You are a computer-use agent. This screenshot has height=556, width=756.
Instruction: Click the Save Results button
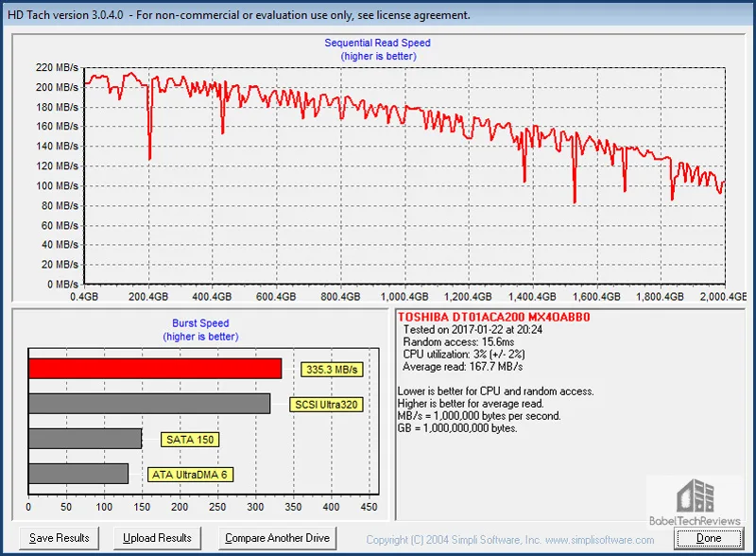point(60,538)
